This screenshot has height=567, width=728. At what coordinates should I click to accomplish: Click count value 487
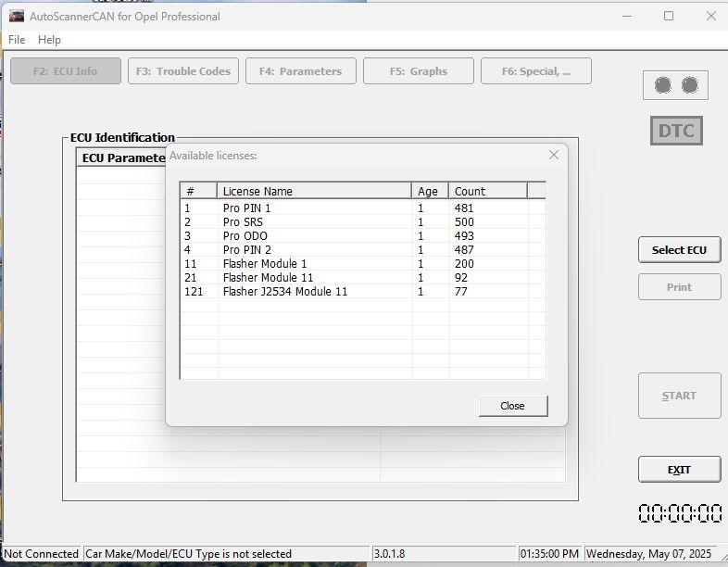[464, 250]
